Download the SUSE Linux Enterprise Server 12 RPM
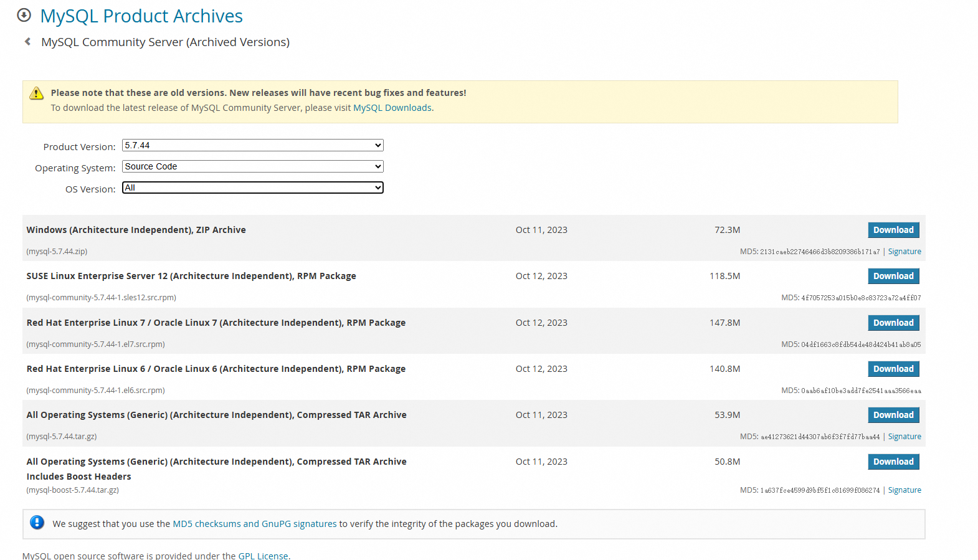This screenshot has height=560, width=978. (x=893, y=276)
